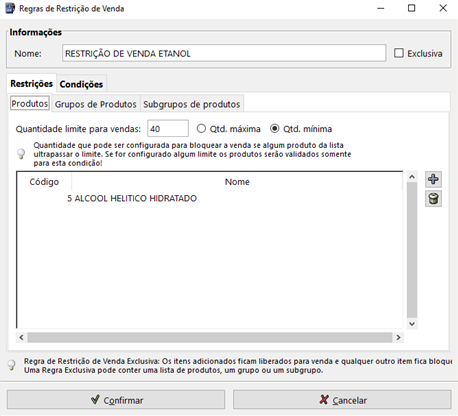This screenshot has width=458, height=416.
Task: Delete selected product with trash icon
Action: point(433,199)
